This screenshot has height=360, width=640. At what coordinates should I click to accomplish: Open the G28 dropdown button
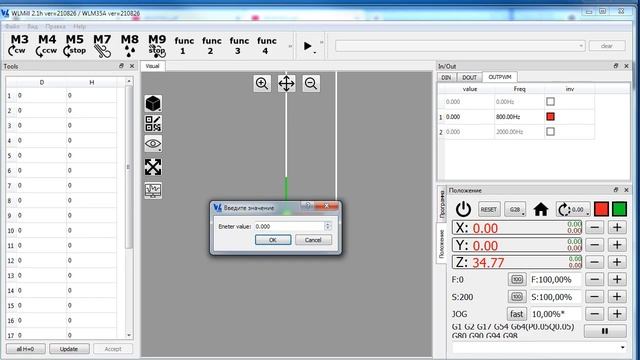coord(515,209)
